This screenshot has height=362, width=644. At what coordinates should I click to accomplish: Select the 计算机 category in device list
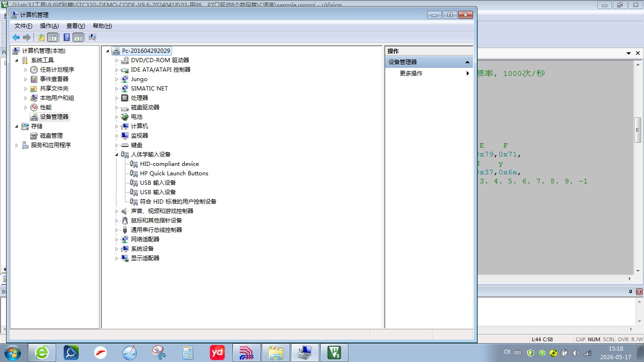click(140, 126)
